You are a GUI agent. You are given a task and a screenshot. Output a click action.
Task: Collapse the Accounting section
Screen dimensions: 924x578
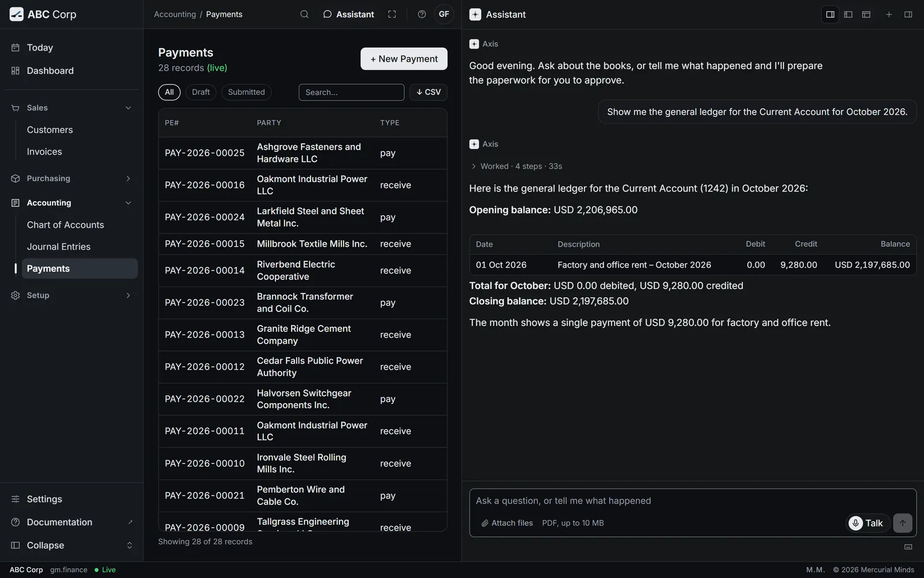(72, 203)
